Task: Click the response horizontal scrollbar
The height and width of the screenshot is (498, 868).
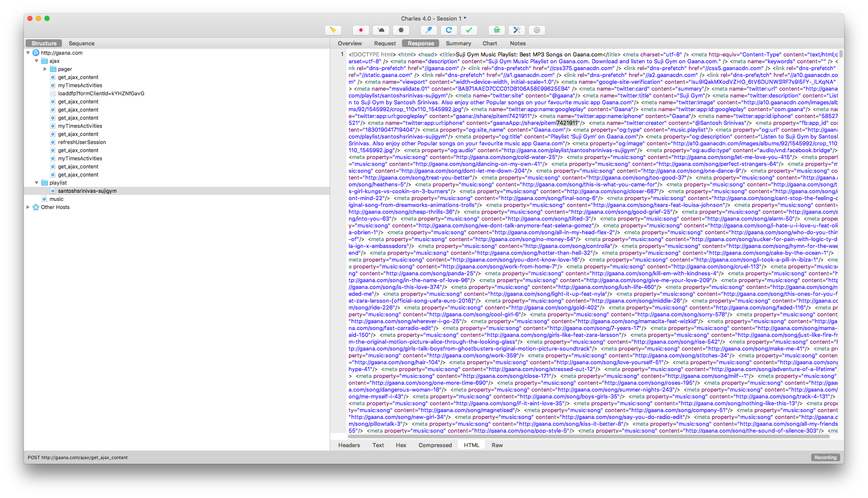Action: click(589, 436)
